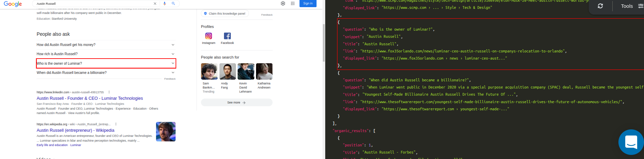
Task: Open the 'Luminar' sublink under Wikipedia result
Action: coord(76,145)
